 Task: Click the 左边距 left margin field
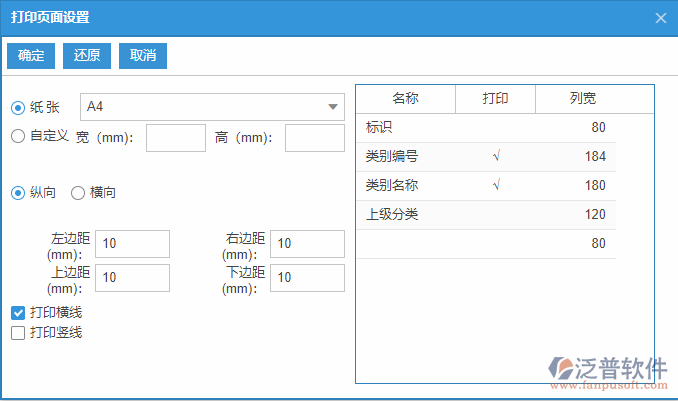pos(132,244)
